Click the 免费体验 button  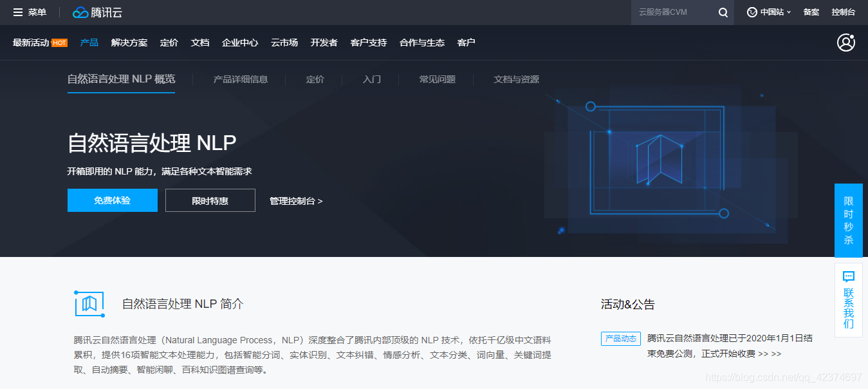tap(113, 200)
